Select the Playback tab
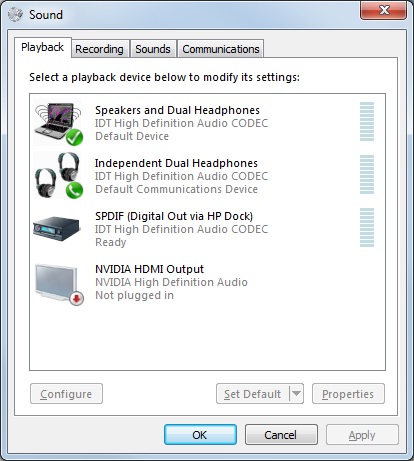Viewport: 414px width, 461px height. click(43, 47)
